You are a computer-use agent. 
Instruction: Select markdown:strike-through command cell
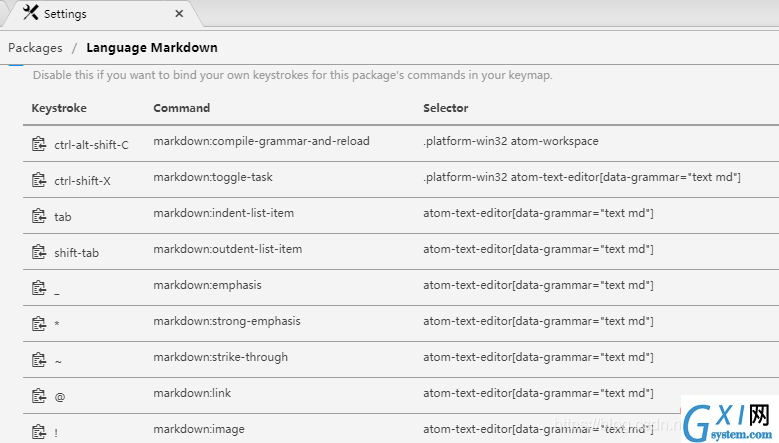pos(221,357)
